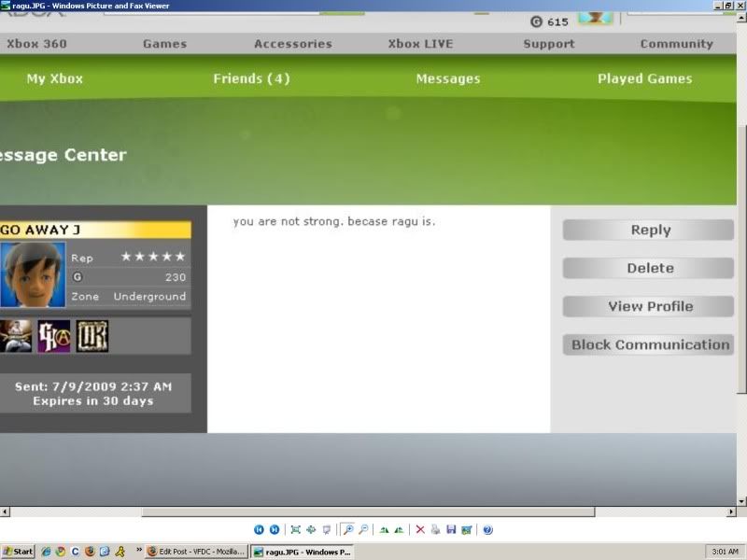Viewport: 747px width, 560px height.
Task: Rotate the image counterclockwise
Action: (x=400, y=529)
